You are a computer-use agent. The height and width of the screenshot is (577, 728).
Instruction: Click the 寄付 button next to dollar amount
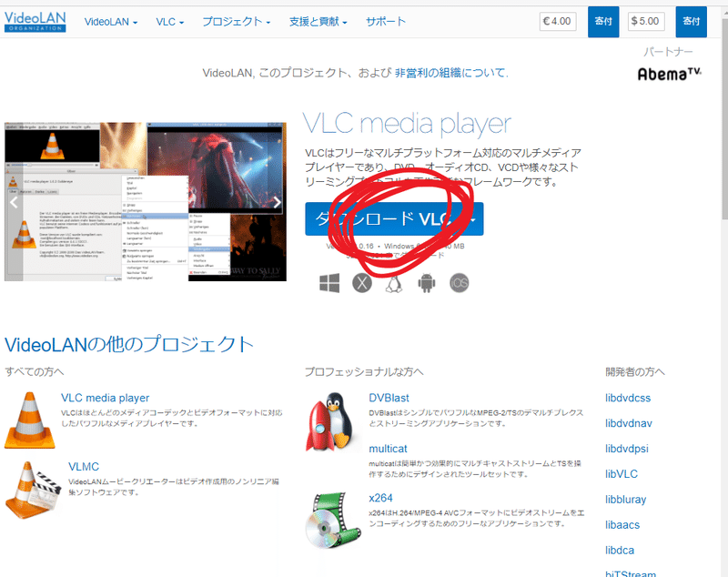[x=691, y=21]
